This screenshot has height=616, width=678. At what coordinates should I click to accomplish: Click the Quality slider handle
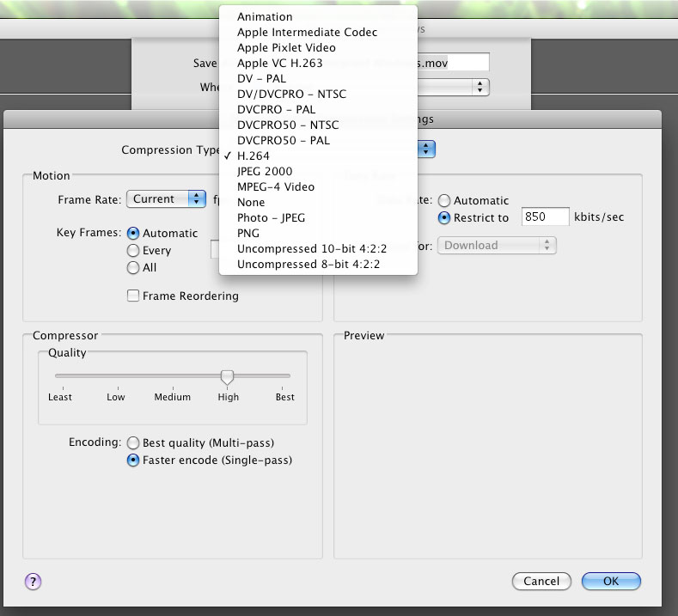coord(227,377)
